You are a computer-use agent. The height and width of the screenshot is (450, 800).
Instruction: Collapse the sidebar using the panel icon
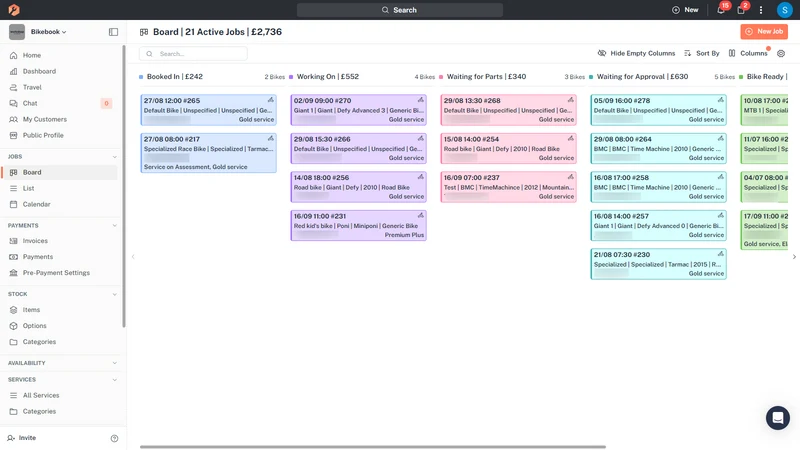(x=113, y=32)
